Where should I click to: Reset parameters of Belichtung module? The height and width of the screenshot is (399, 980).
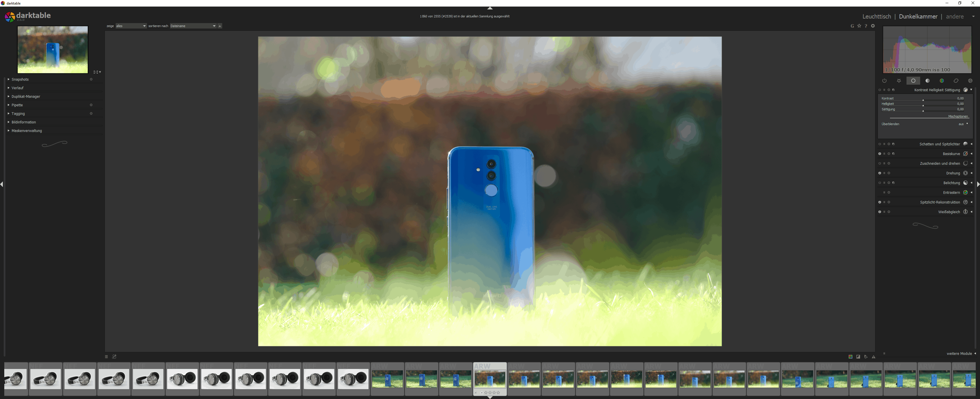click(x=889, y=183)
